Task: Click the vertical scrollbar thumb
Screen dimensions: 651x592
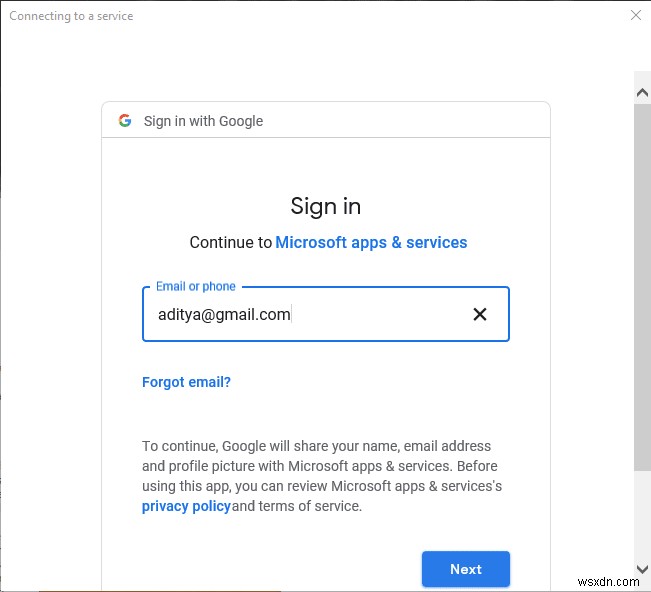Action: (x=642, y=286)
